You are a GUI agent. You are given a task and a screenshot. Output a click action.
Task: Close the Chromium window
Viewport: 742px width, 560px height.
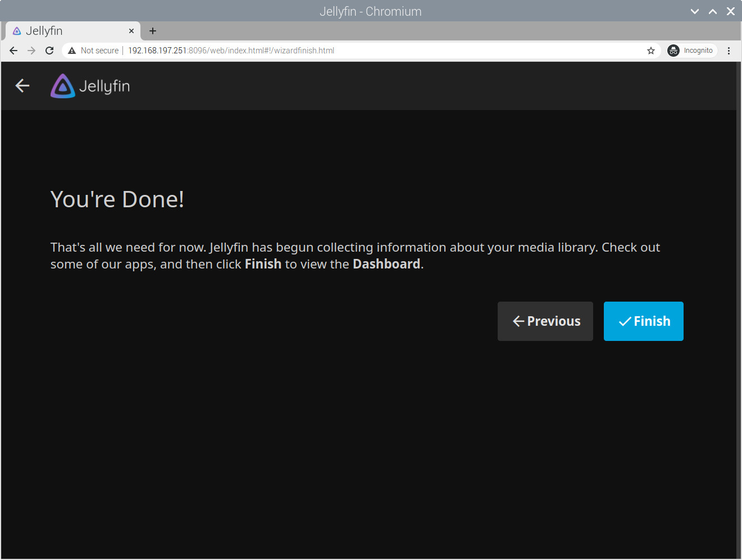click(x=731, y=11)
